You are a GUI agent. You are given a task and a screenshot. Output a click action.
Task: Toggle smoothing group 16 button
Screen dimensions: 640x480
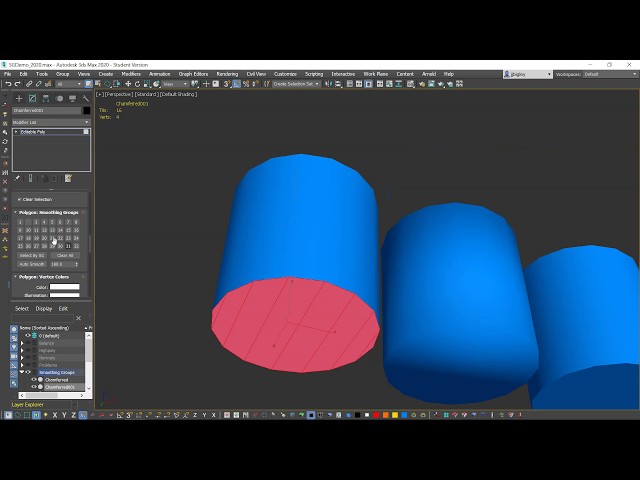pos(76,231)
